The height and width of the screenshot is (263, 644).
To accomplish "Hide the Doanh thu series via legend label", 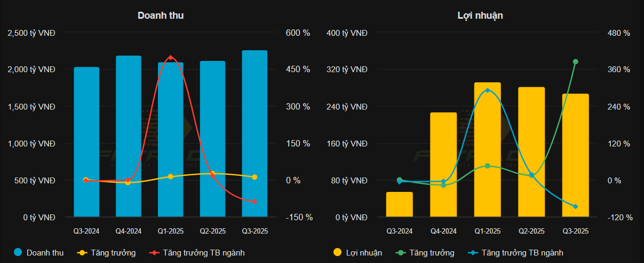I will tap(45, 253).
